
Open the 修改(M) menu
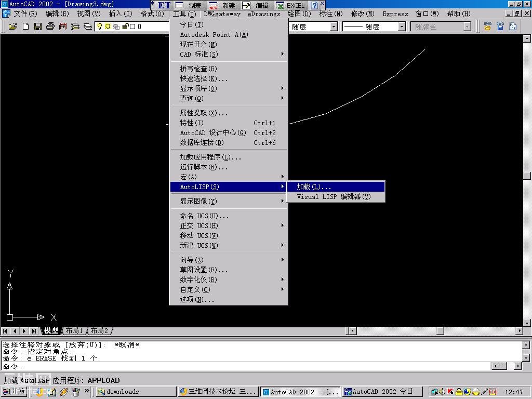point(362,14)
